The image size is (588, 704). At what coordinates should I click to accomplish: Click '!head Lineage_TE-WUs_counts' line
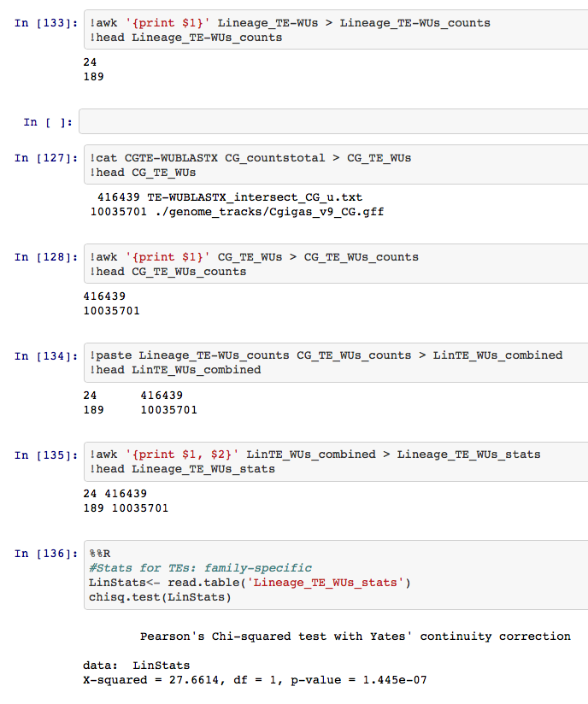(x=186, y=38)
